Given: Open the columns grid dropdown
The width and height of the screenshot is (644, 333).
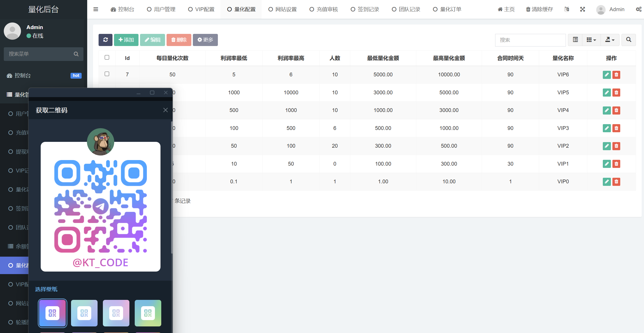Looking at the screenshot, I should (591, 40).
